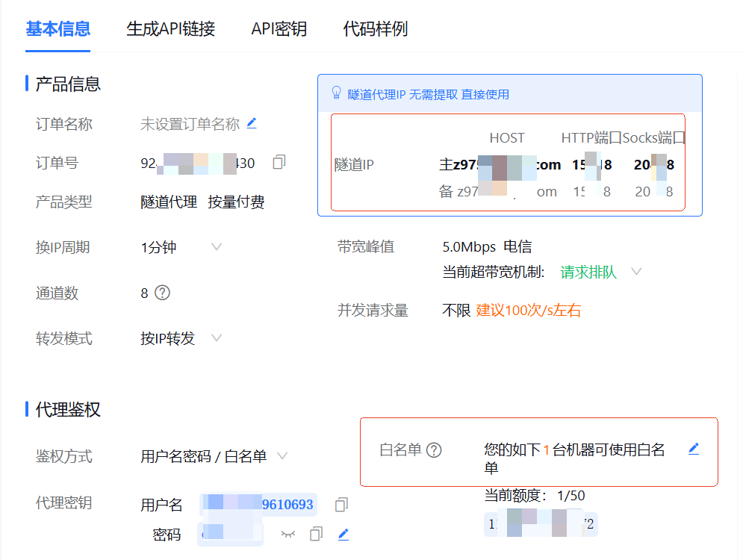
Task: Click the whitelisted IP entry
Action: pyautogui.click(x=541, y=524)
